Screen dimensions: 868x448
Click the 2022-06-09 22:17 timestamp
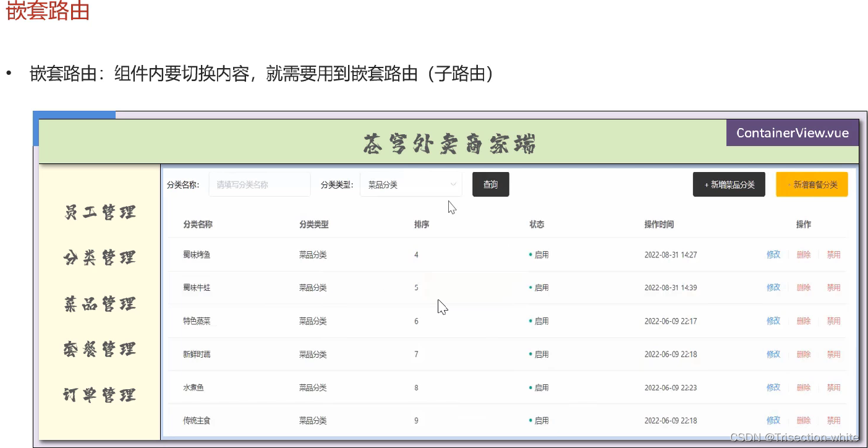click(671, 321)
